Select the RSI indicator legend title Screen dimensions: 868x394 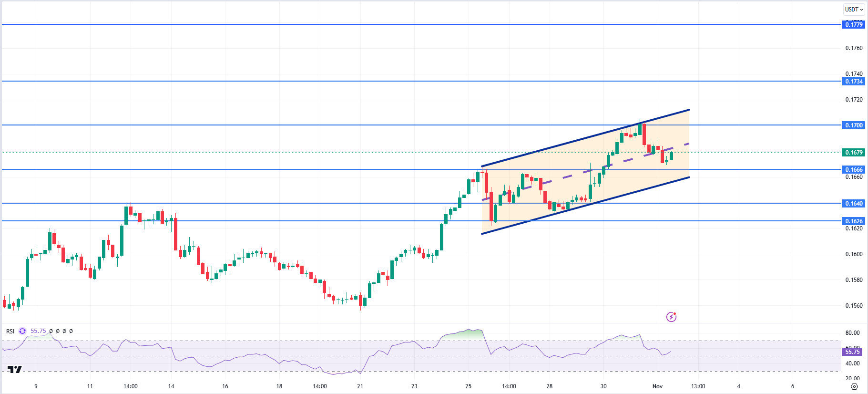(10, 331)
